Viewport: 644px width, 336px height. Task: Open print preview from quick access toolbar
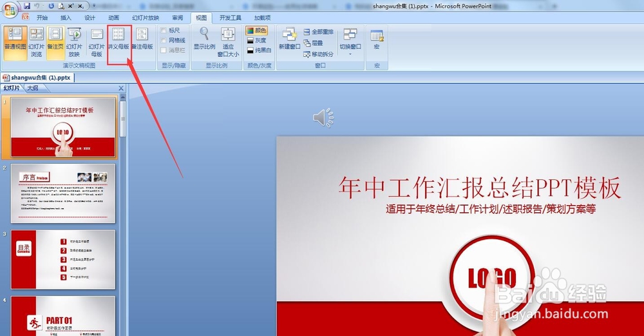click(61, 6)
